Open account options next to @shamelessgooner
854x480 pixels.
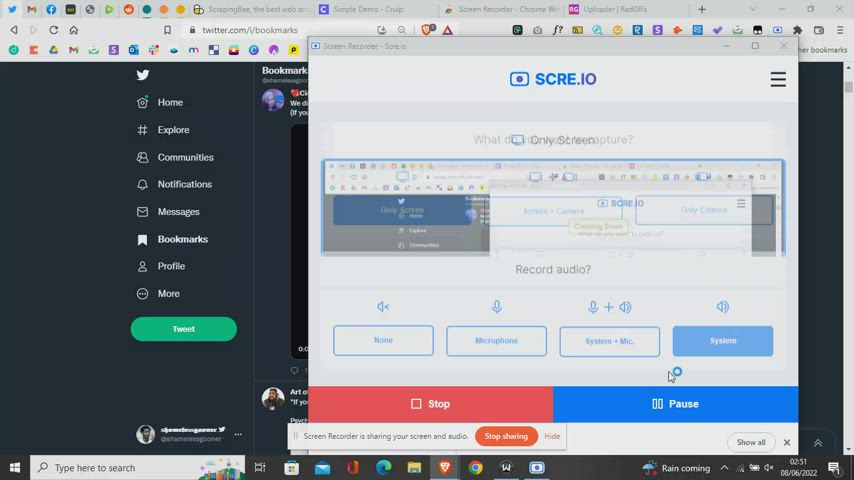pyautogui.click(x=238, y=434)
